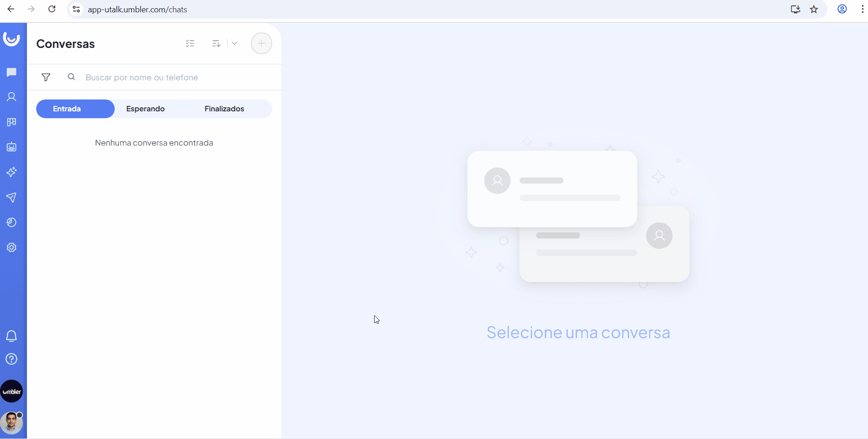Open Chrome's browser menu with three dots
This screenshot has height=439, width=868.
[862, 9]
